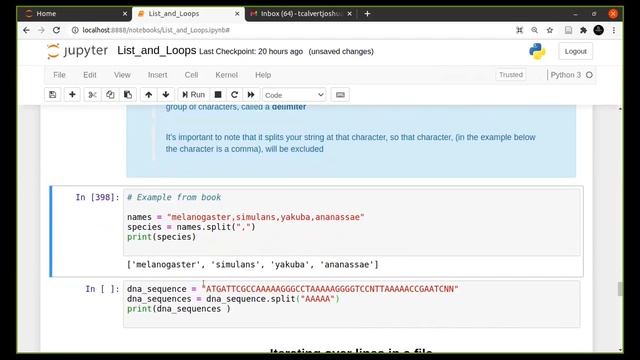Screen dimensions: 640x360
Task: Click the names = "melanogaster,..." line
Action: [x=245, y=217]
